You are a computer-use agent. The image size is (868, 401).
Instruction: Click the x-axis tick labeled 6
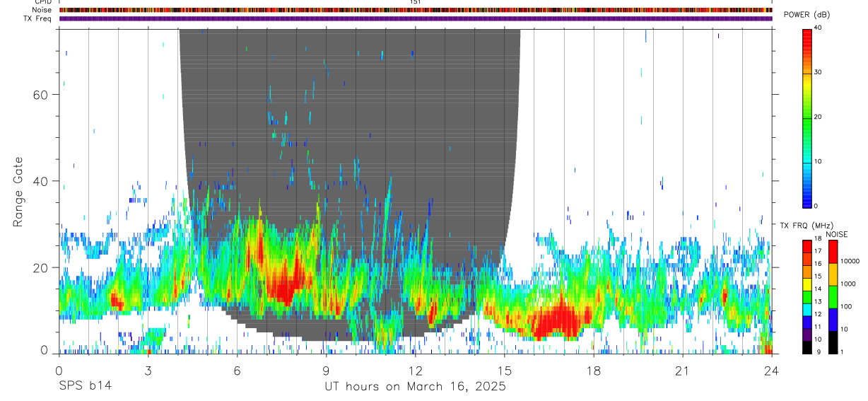[x=237, y=371]
